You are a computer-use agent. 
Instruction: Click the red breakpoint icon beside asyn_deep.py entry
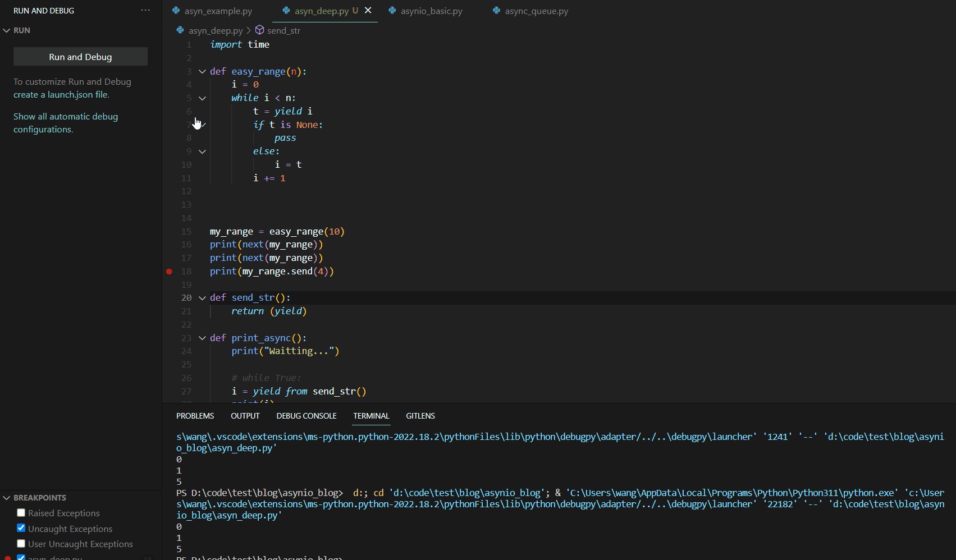coord(8,557)
